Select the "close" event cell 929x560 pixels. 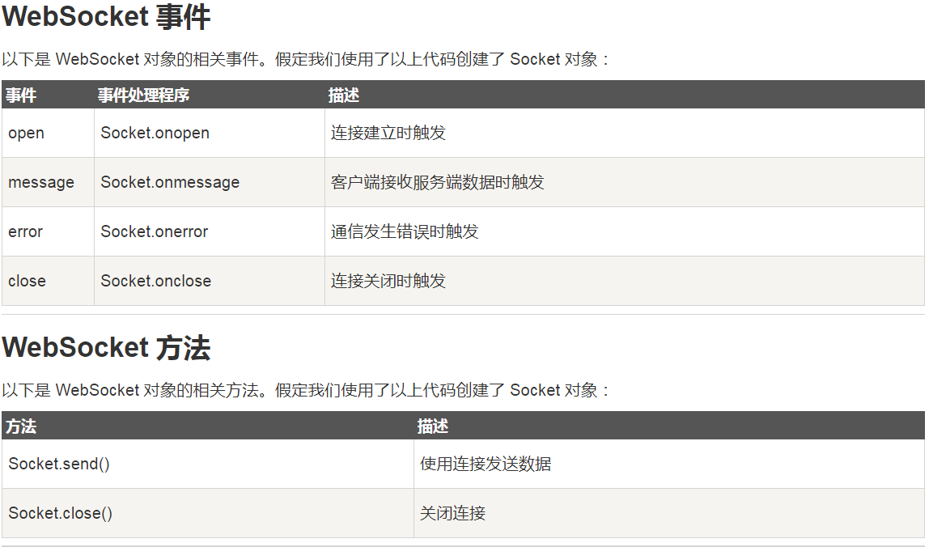pyautogui.click(x=28, y=281)
